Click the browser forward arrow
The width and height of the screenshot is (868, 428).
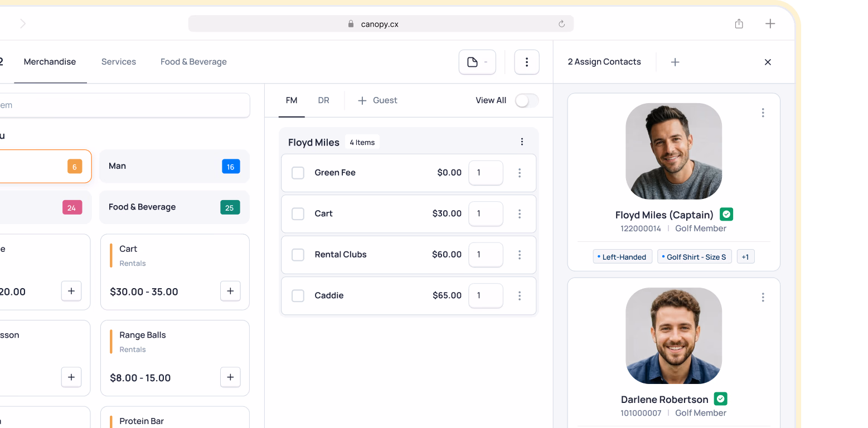coord(23,23)
